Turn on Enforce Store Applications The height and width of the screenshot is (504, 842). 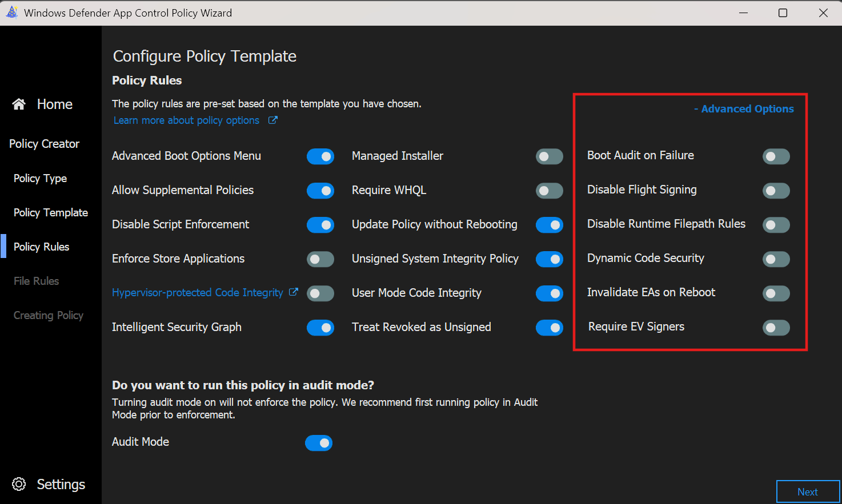click(x=320, y=259)
